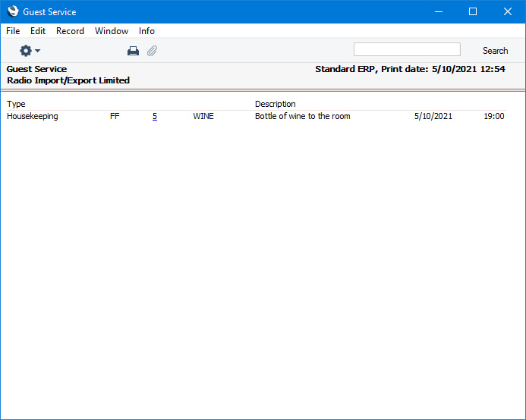Click the 19:00 time value
This screenshot has height=420, width=526.
tap(494, 116)
